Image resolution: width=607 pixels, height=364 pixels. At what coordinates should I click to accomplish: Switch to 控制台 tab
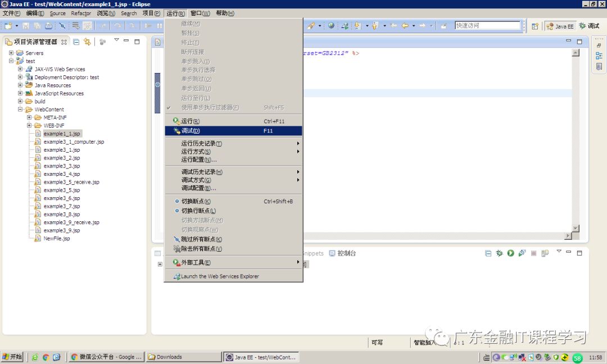343,253
